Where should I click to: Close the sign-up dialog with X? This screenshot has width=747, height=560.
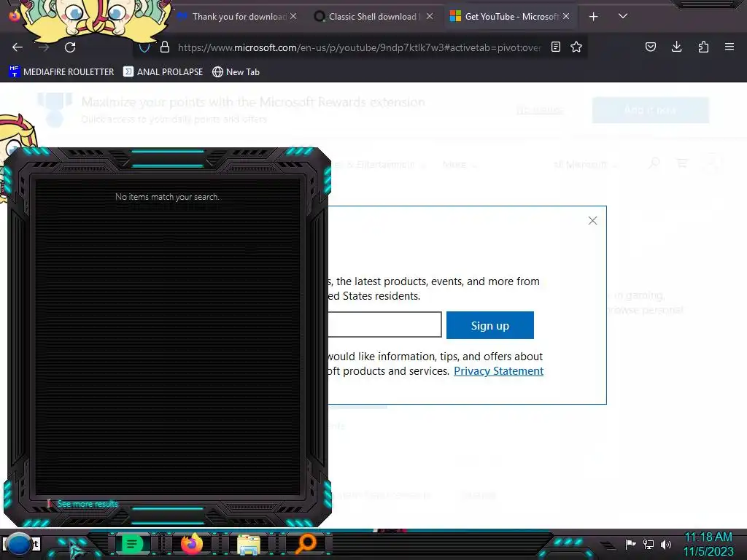point(592,220)
